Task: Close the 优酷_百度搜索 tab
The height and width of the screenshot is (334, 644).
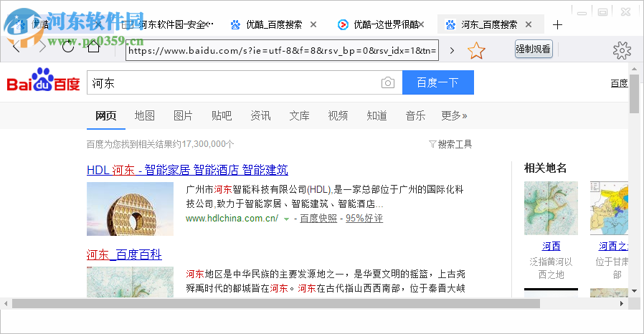Action: point(313,24)
